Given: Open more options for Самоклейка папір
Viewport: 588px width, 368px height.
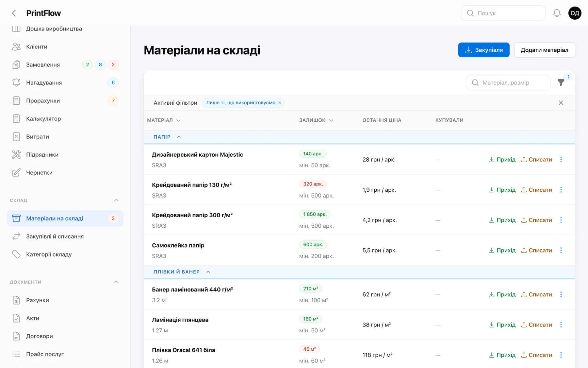Looking at the screenshot, I should [561, 250].
